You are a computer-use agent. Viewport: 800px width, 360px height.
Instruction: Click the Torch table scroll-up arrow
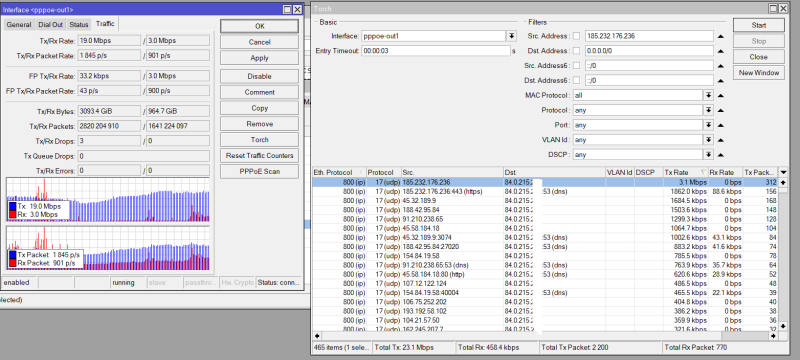pos(784,182)
